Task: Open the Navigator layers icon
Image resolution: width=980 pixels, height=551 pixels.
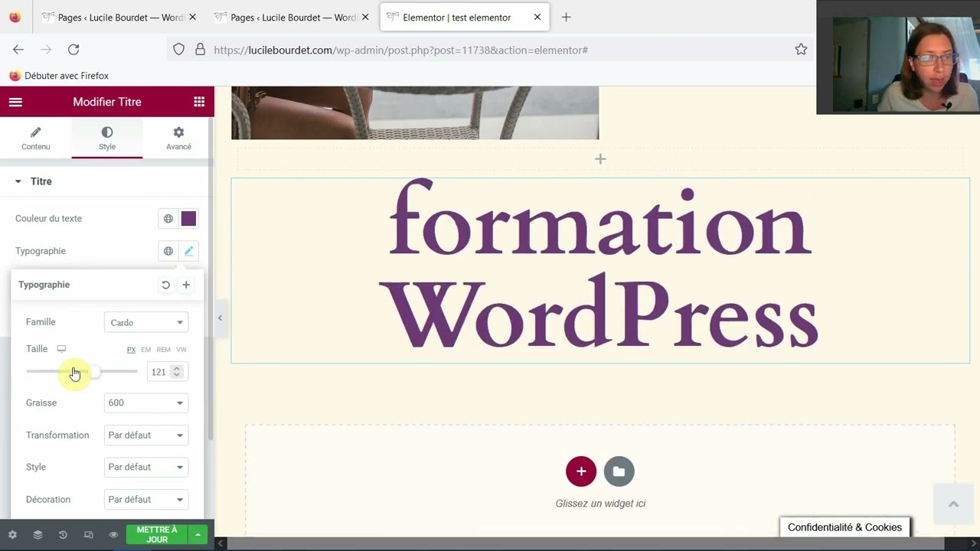Action: (x=38, y=535)
